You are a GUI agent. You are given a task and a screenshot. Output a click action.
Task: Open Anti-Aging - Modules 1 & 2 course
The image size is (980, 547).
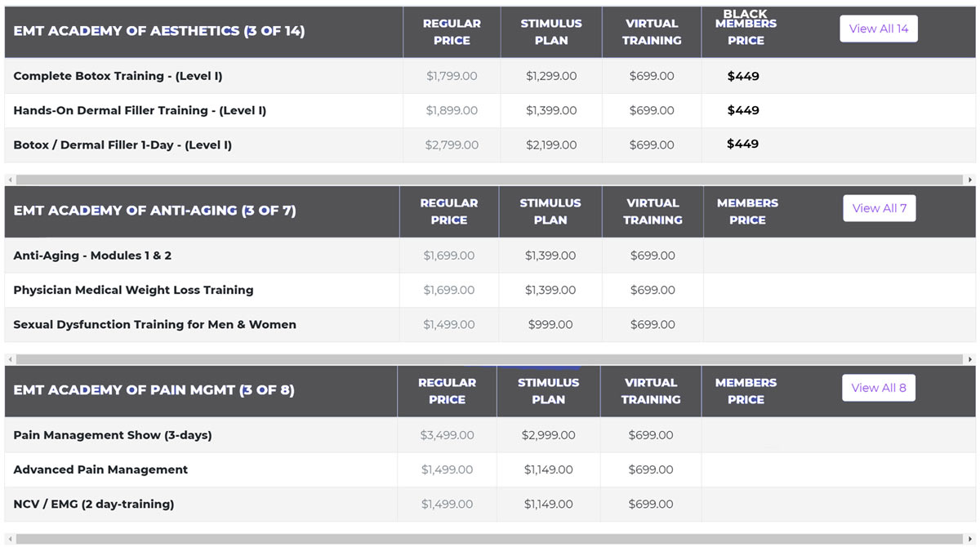(x=92, y=256)
